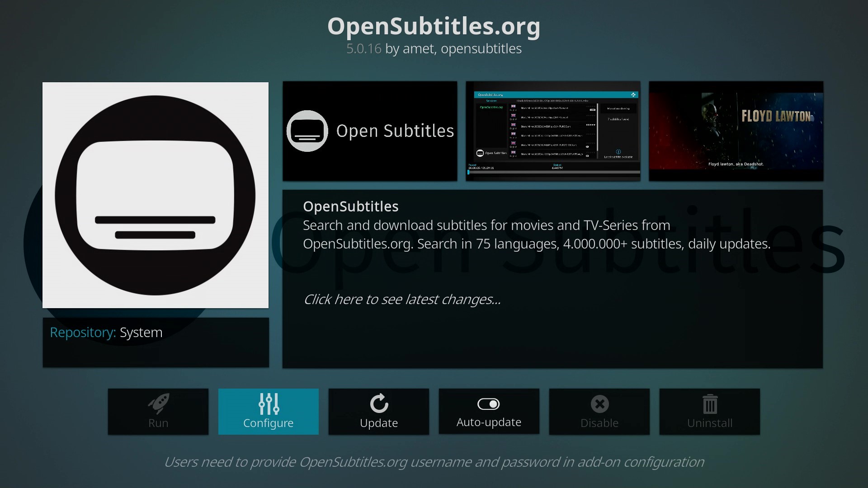Image resolution: width=868 pixels, height=488 pixels.
Task: Open Configure add-on settings
Action: (x=269, y=412)
